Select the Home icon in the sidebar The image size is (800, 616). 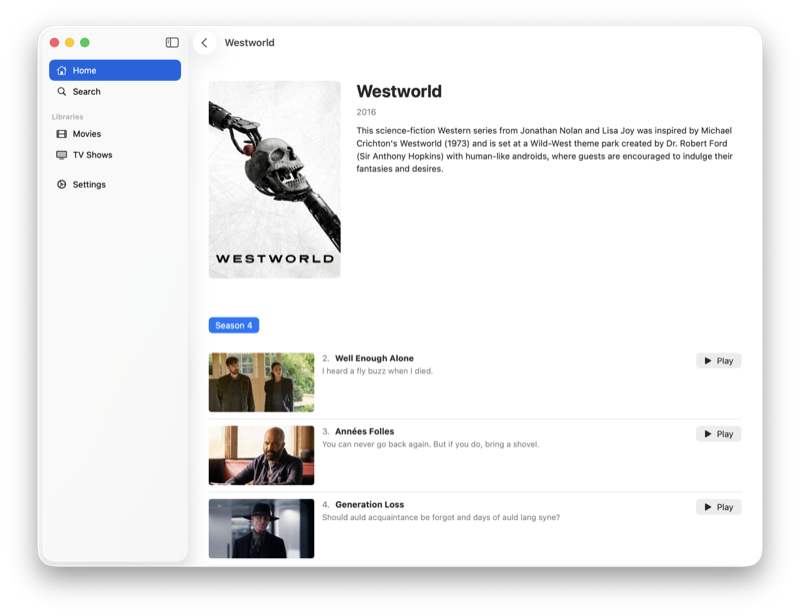pyautogui.click(x=62, y=70)
